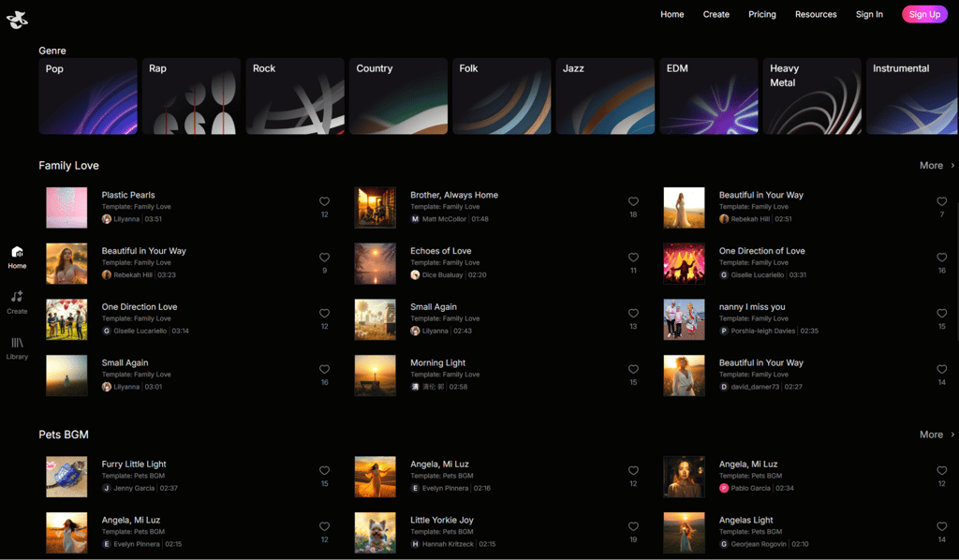This screenshot has height=560, width=959.
Task: Click the Sign In link
Action: tap(869, 14)
